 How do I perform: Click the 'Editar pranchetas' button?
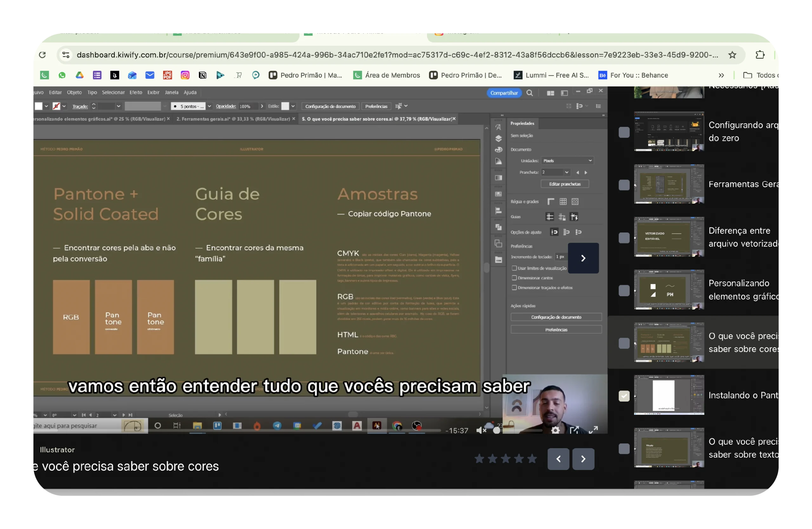(x=565, y=184)
